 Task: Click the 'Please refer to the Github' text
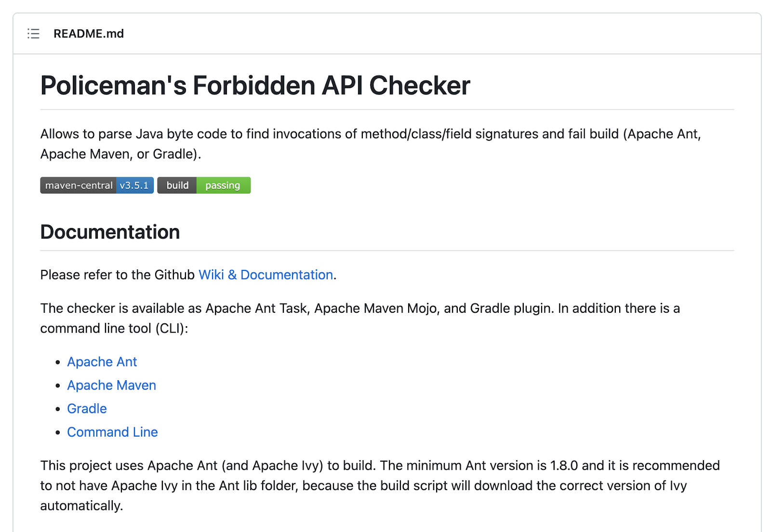(118, 275)
